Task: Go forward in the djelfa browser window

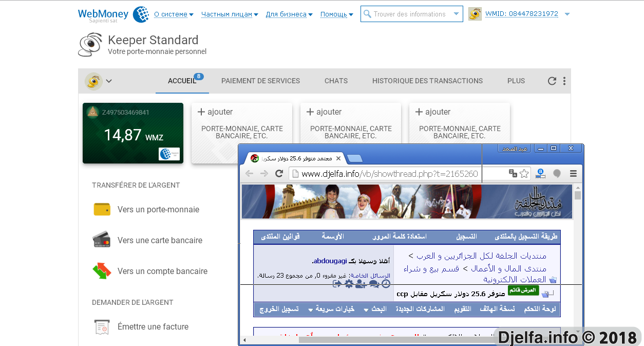Action: coord(264,174)
